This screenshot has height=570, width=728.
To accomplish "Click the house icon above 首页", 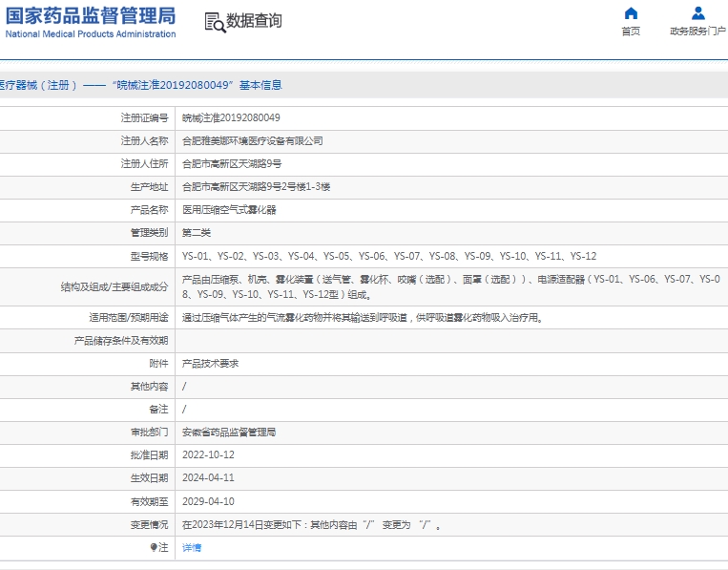I will pyautogui.click(x=631, y=13).
